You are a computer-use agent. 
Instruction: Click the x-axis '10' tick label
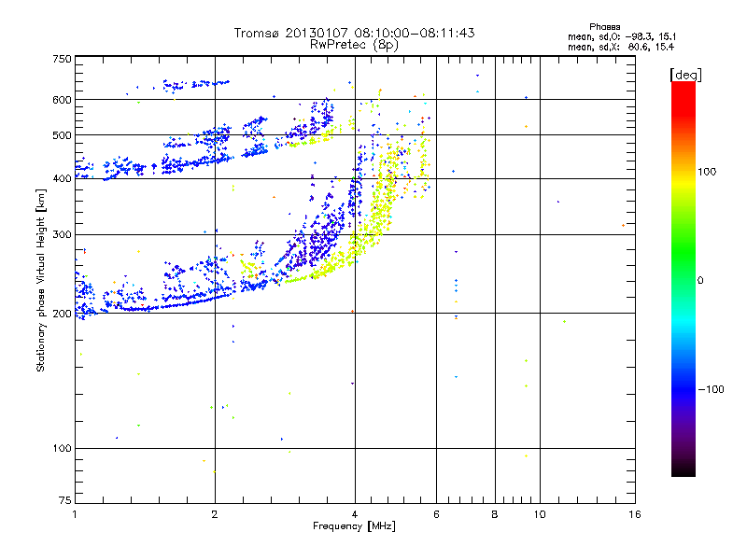point(540,514)
